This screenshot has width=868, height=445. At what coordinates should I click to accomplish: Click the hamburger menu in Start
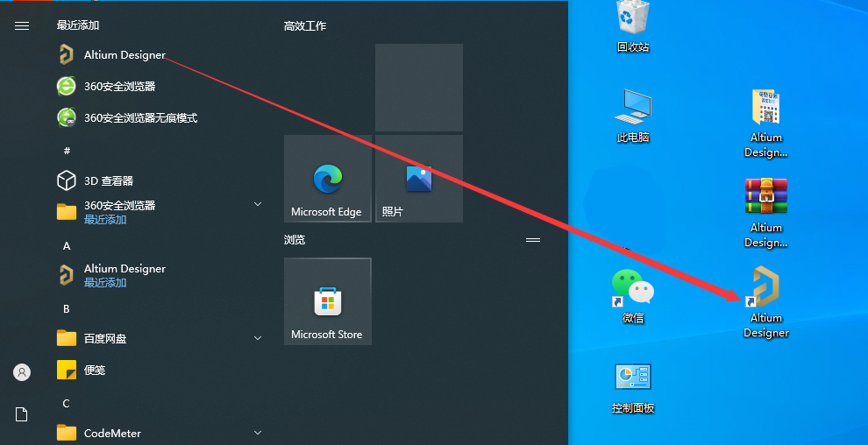[x=22, y=26]
